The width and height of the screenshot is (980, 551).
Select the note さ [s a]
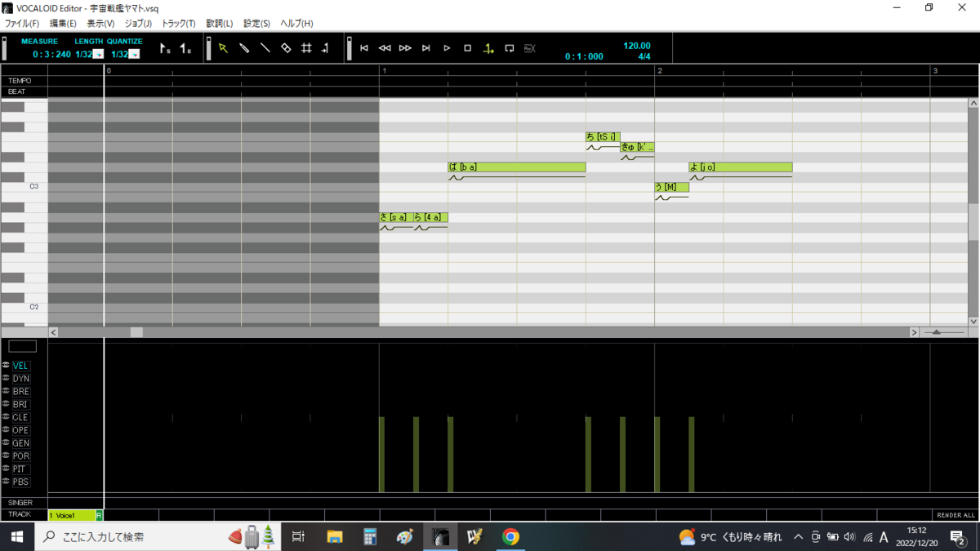point(396,217)
